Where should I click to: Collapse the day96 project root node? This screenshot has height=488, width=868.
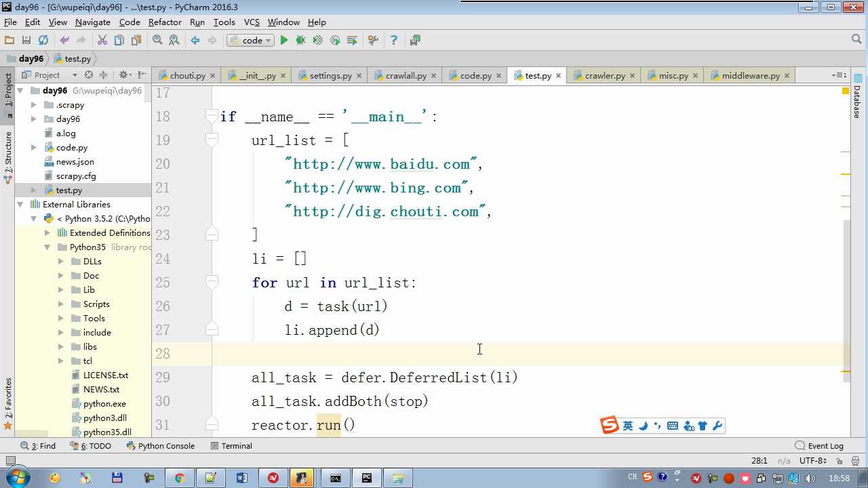click(x=20, y=91)
